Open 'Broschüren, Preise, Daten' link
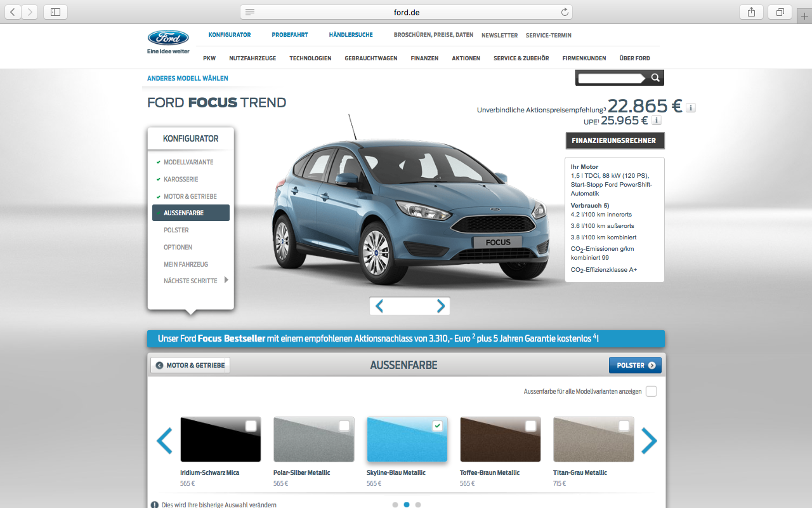The height and width of the screenshot is (508, 812). pos(433,35)
